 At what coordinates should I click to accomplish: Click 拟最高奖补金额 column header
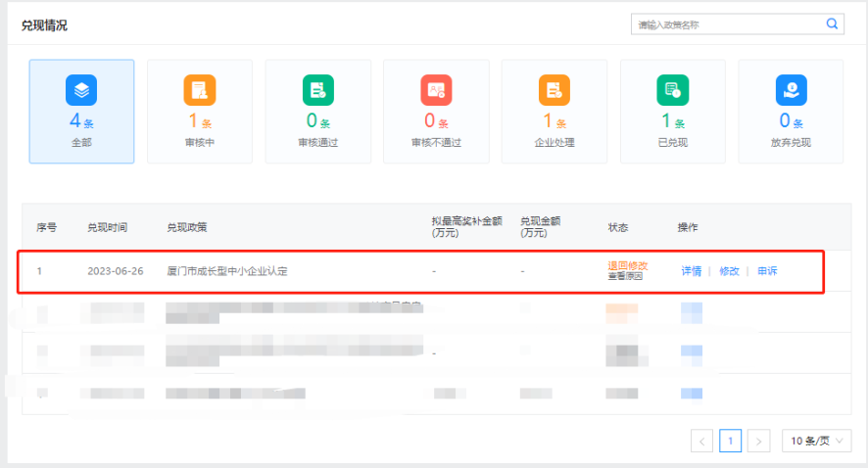coord(466,227)
